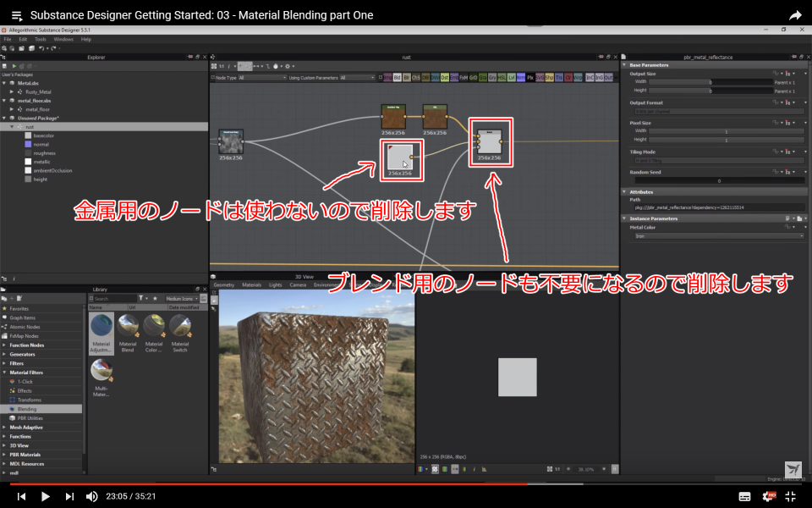Open the File menu

point(8,40)
